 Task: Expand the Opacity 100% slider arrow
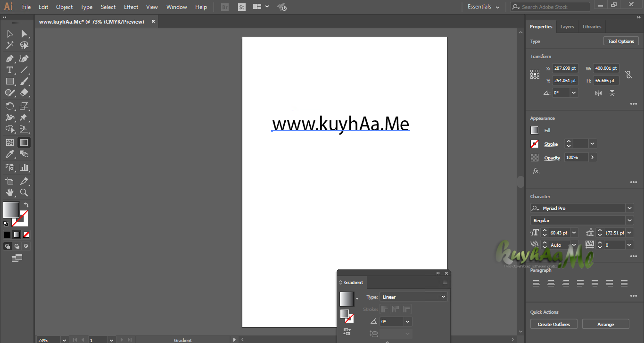(593, 157)
